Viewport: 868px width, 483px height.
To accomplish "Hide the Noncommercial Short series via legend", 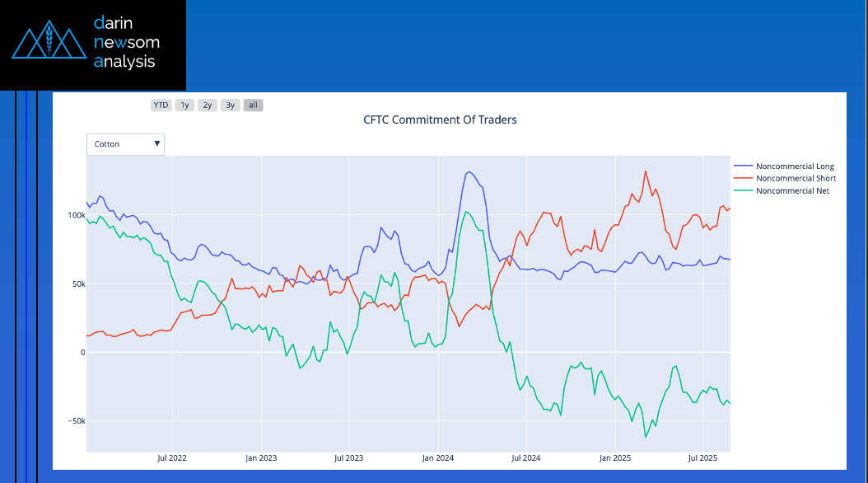I will [796, 179].
